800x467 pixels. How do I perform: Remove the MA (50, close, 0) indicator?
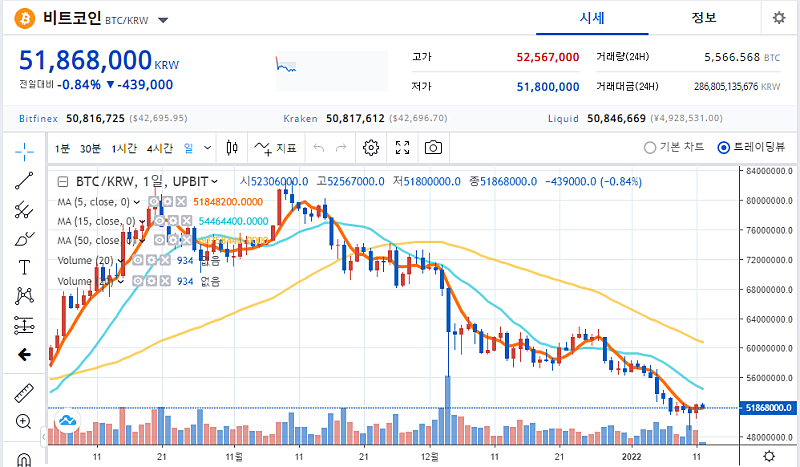(x=187, y=240)
